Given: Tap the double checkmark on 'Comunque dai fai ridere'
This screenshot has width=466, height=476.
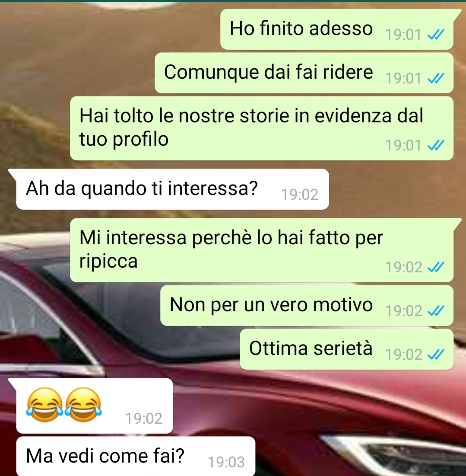Looking at the screenshot, I should click(x=436, y=78).
